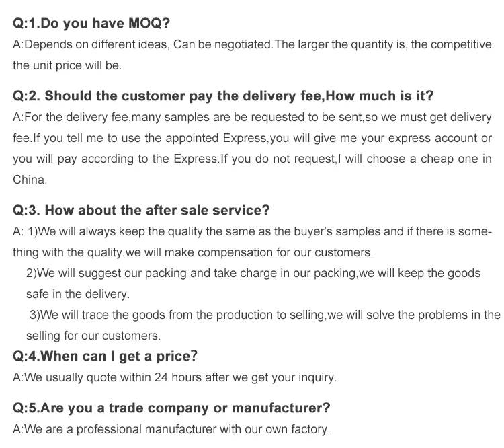The width and height of the screenshot is (504, 448).
Task: Click 'selling for our customers' line
Action: click(93, 336)
